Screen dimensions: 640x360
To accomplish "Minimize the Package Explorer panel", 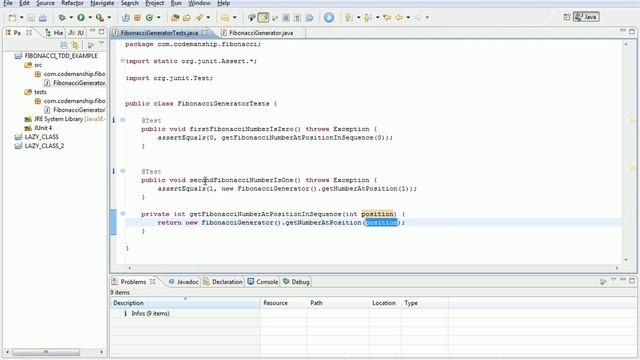I will point(93,31).
